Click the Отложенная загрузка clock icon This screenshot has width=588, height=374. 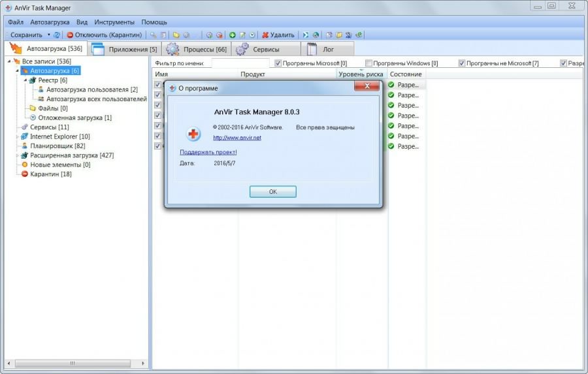(x=33, y=117)
